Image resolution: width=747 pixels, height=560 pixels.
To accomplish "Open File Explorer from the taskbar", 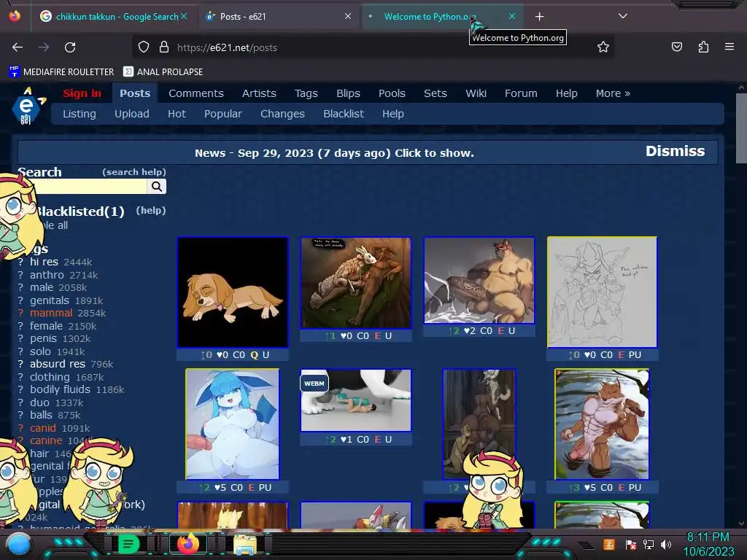I will [x=245, y=544].
